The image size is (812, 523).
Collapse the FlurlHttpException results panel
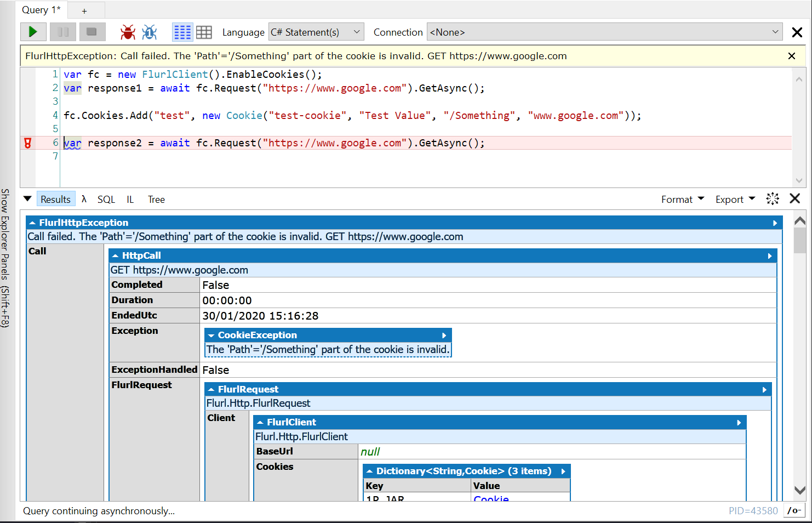[35, 222]
